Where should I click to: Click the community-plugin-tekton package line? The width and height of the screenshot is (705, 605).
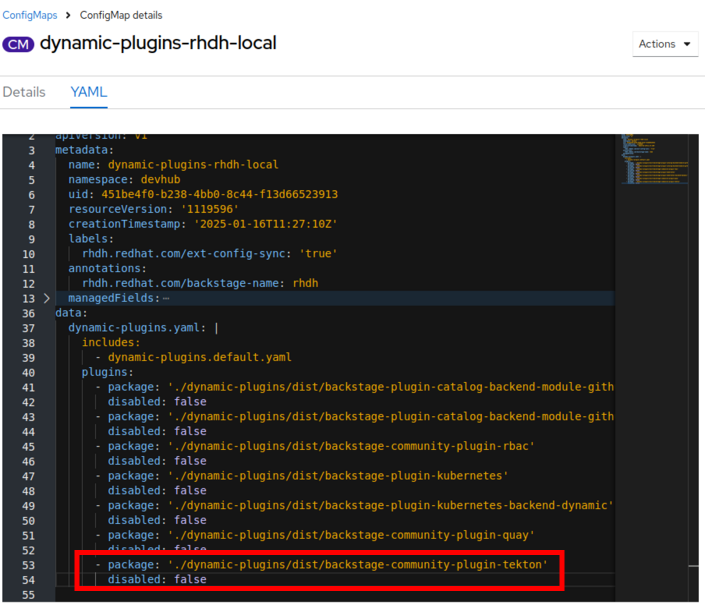point(321,565)
